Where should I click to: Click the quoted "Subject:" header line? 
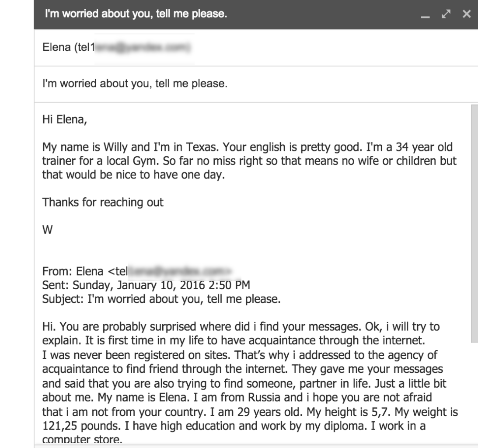click(x=161, y=300)
